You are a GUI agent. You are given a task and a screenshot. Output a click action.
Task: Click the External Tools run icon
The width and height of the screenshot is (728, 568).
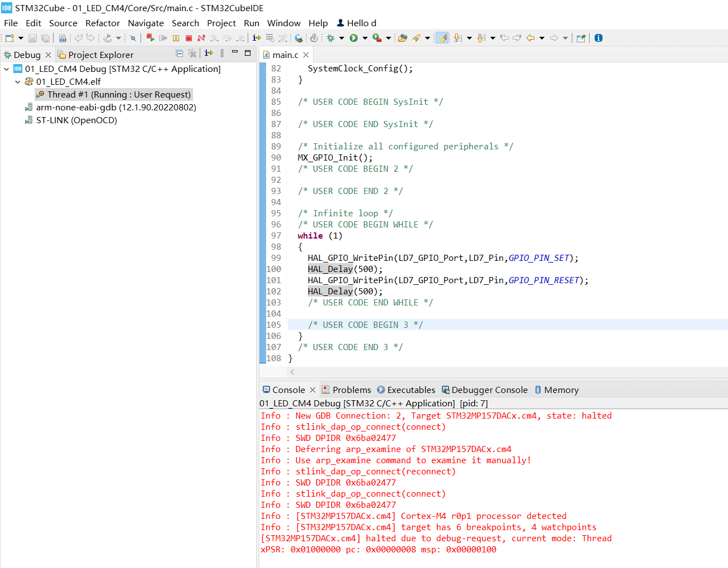coord(377,38)
